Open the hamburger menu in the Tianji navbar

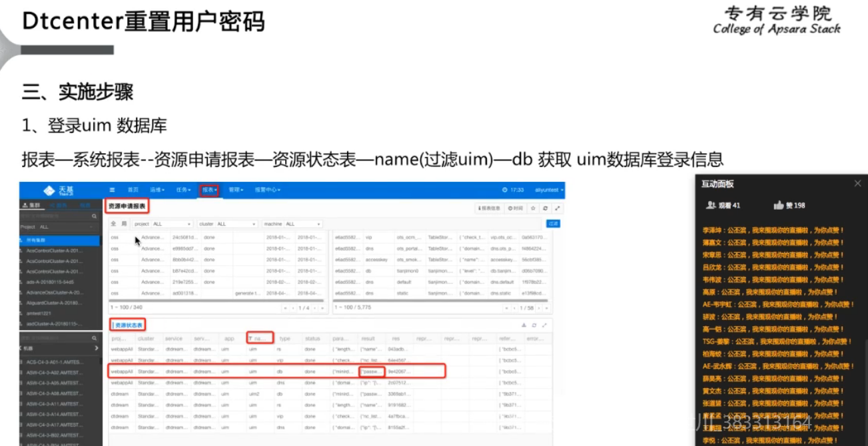point(112,190)
